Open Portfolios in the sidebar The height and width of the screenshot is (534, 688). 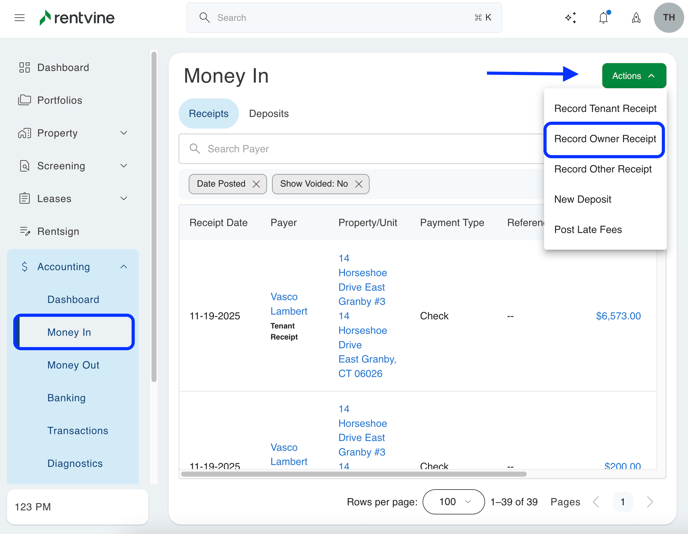point(59,100)
